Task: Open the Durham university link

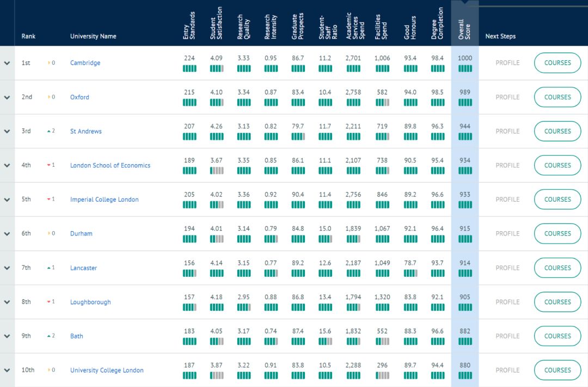Action: (x=81, y=233)
